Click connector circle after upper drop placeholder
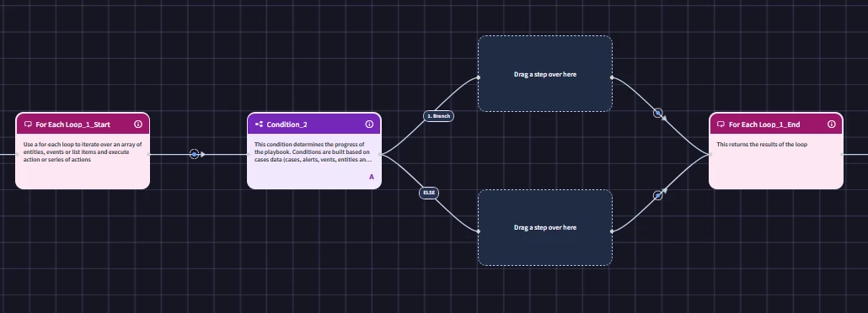Image resolution: width=868 pixels, height=313 pixels. pos(657,113)
